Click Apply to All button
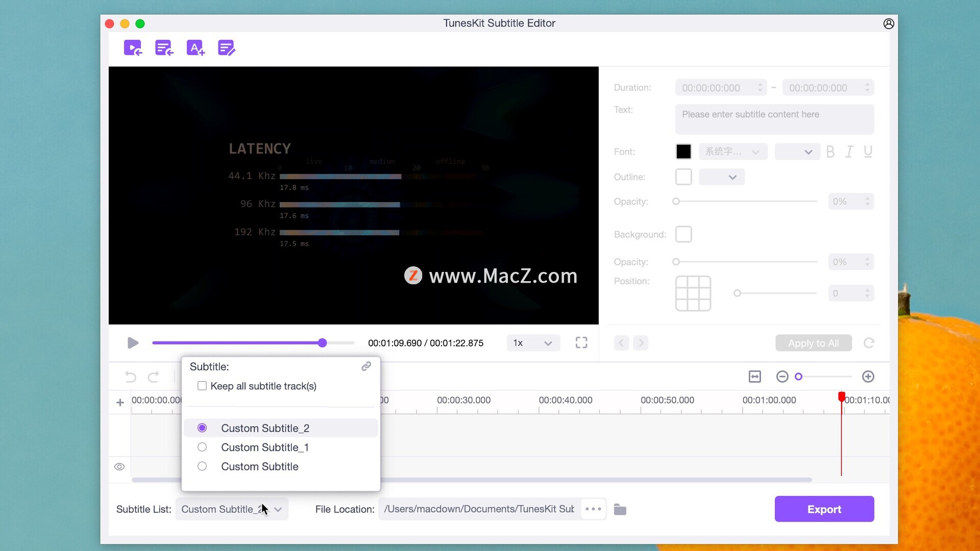980x551 pixels. [814, 343]
